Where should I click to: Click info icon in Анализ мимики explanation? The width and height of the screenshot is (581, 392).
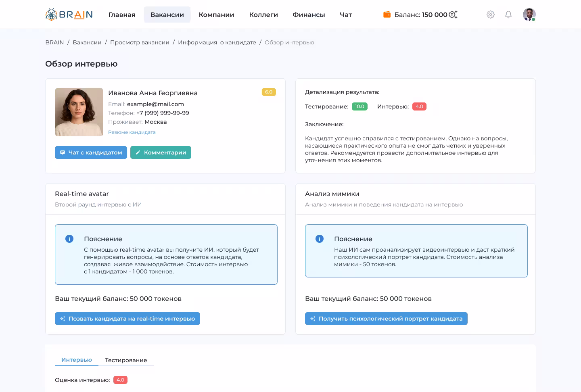coord(320,239)
